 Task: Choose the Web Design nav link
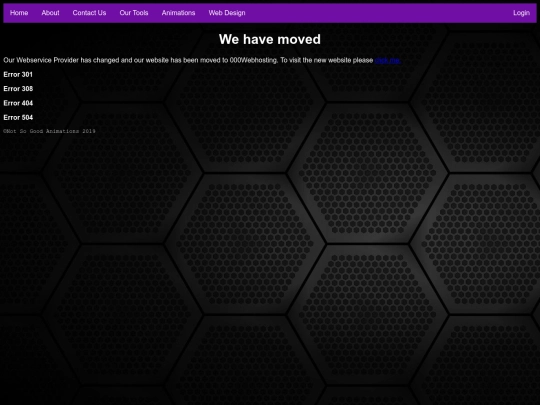coord(227,13)
